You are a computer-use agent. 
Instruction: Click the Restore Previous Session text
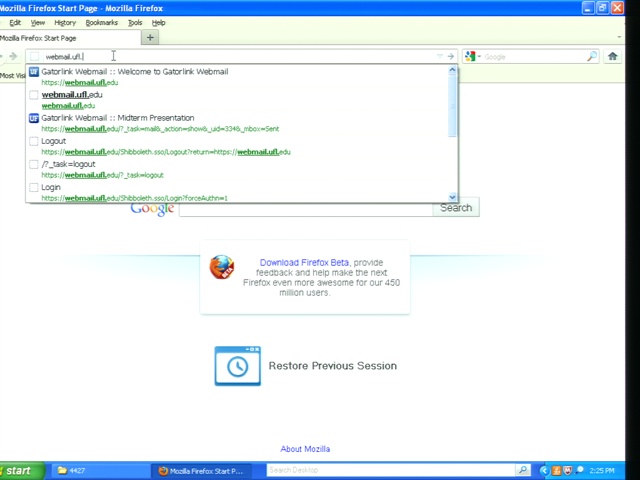coord(333,366)
